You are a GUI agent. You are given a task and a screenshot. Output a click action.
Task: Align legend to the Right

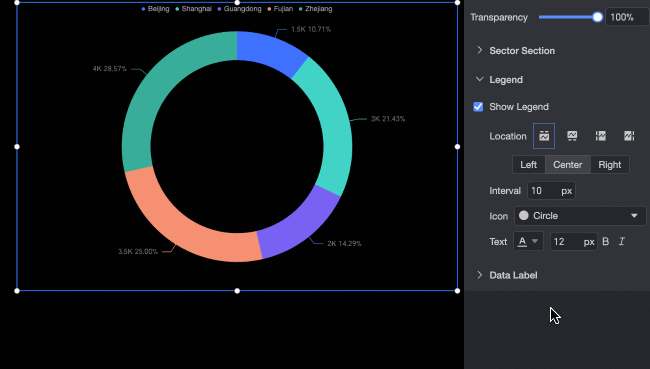[x=610, y=165]
